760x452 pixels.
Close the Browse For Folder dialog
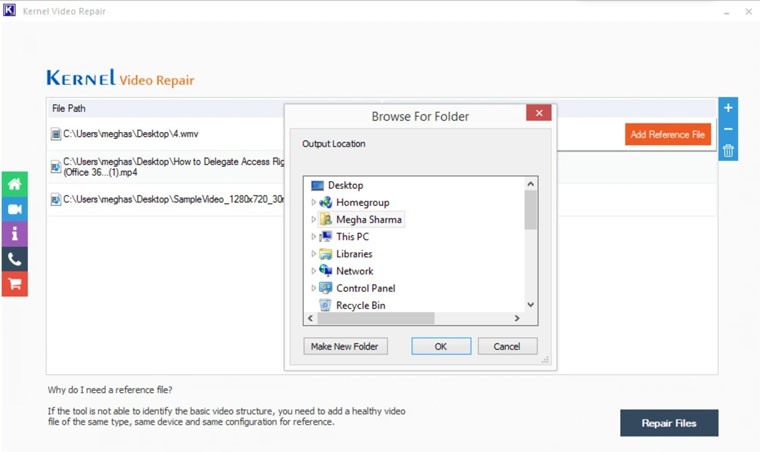539,114
